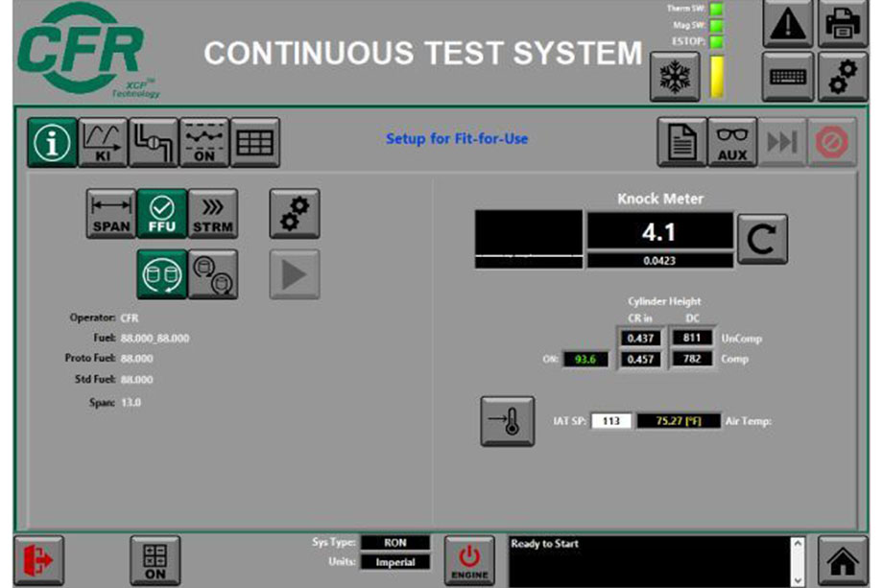883x588 pixels.
Task: Open the data table view
Action: click(254, 143)
